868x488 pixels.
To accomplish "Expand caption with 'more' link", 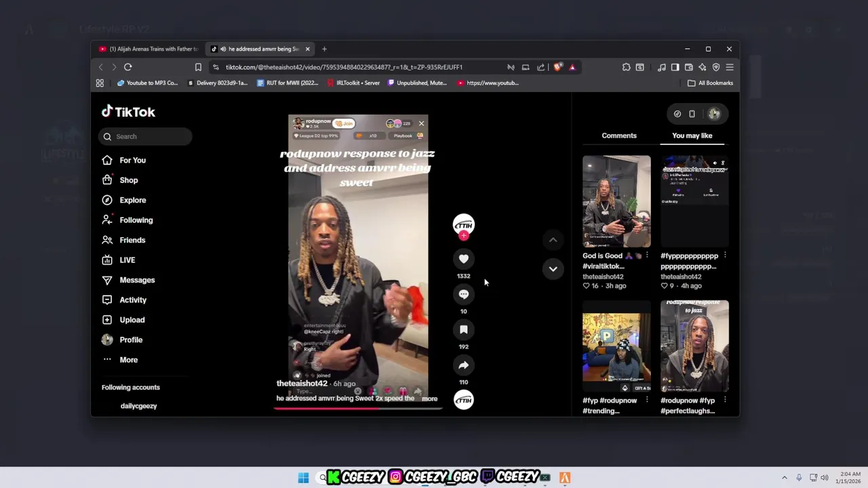I will point(430,399).
